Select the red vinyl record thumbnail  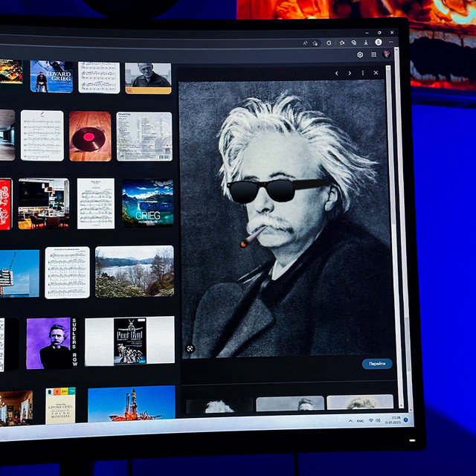[x=90, y=136]
